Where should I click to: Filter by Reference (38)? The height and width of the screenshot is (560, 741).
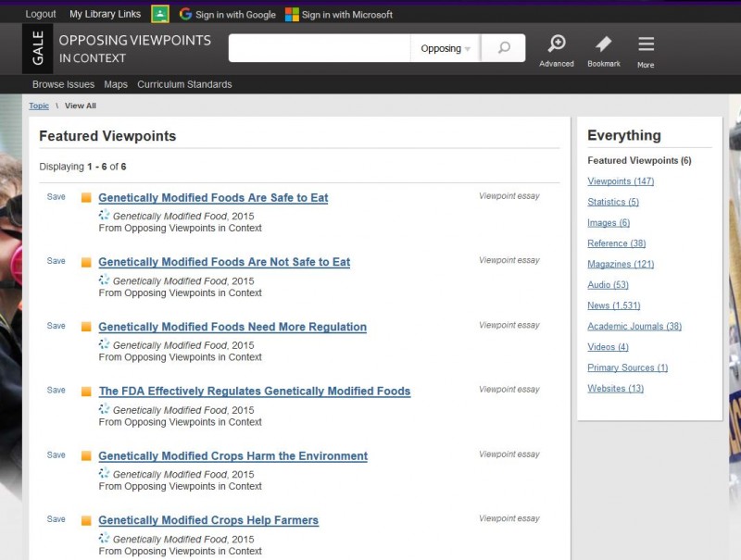coord(616,243)
